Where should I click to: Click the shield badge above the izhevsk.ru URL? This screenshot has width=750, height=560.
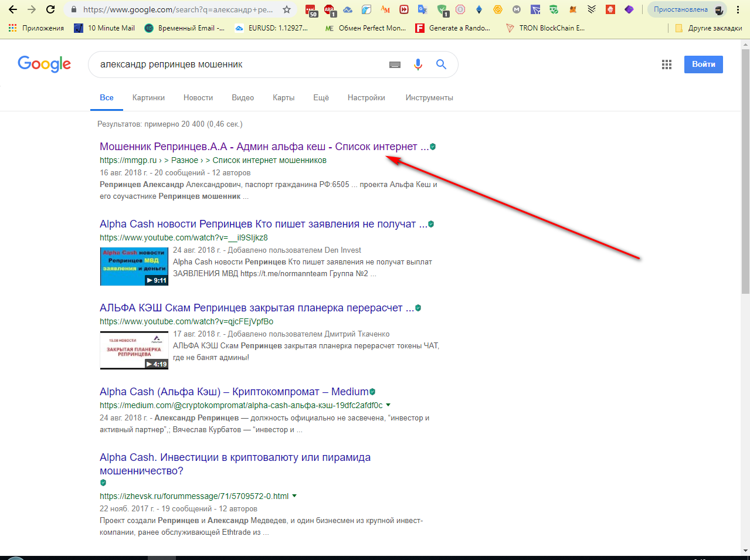103,483
